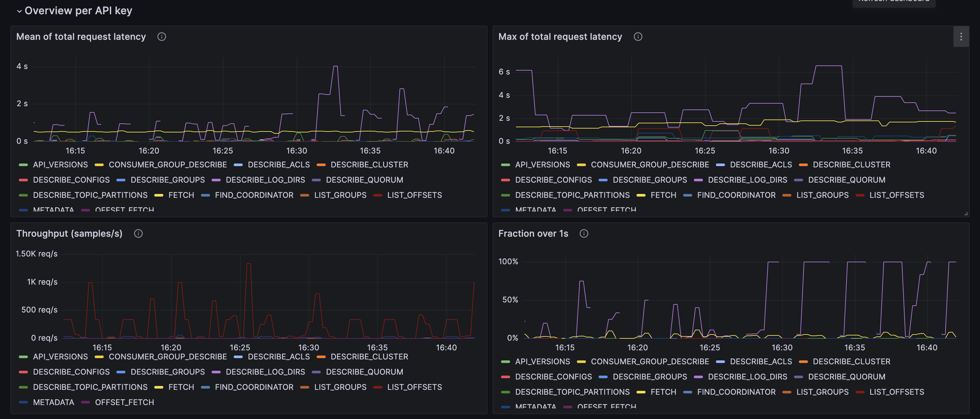The height and width of the screenshot is (419, 980).
Task: Open the Mean of total request latency title menu
Action: point(81,37)
